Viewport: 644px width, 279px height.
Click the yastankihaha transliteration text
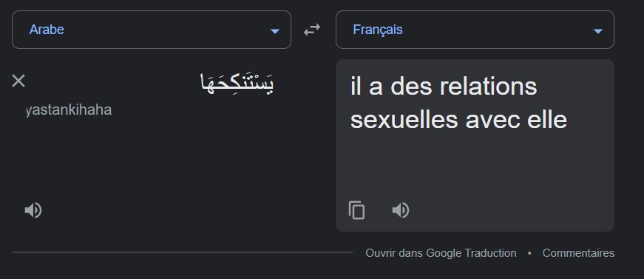[x=69, y=110]
